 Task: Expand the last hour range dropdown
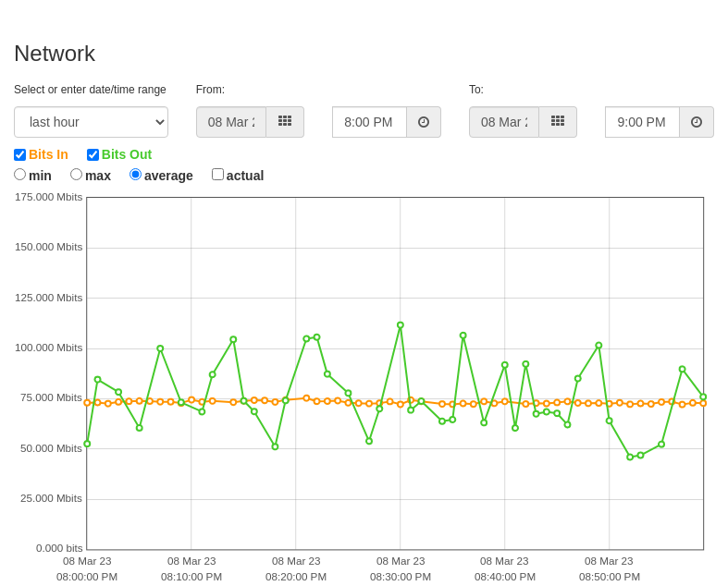coord(91,122)
